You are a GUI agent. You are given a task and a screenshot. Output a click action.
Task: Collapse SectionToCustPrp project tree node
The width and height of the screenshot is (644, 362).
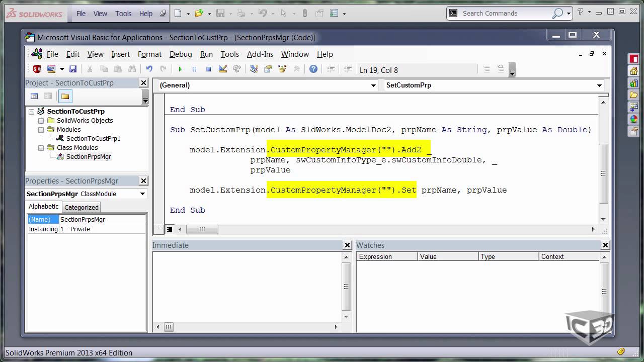[32, 112]
